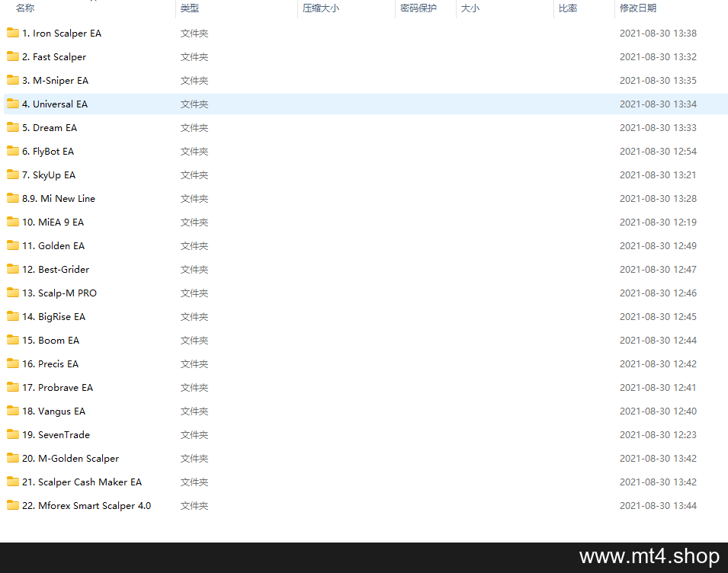Click folder icon of 8.9. Mi New Line
This screenshot has height=573, width=728.
tap(13, 198)
